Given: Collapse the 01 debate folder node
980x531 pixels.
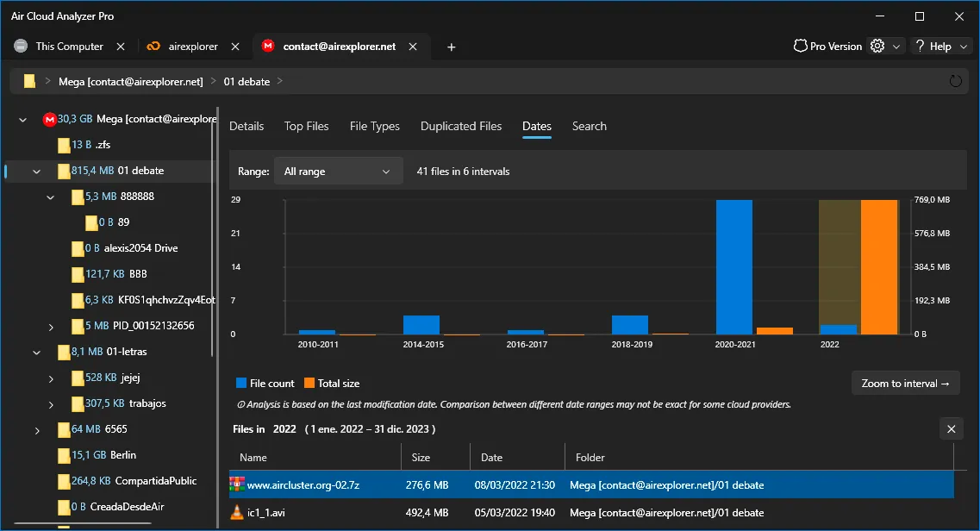Looking at the screenshot, I should [x=36, y=172].
